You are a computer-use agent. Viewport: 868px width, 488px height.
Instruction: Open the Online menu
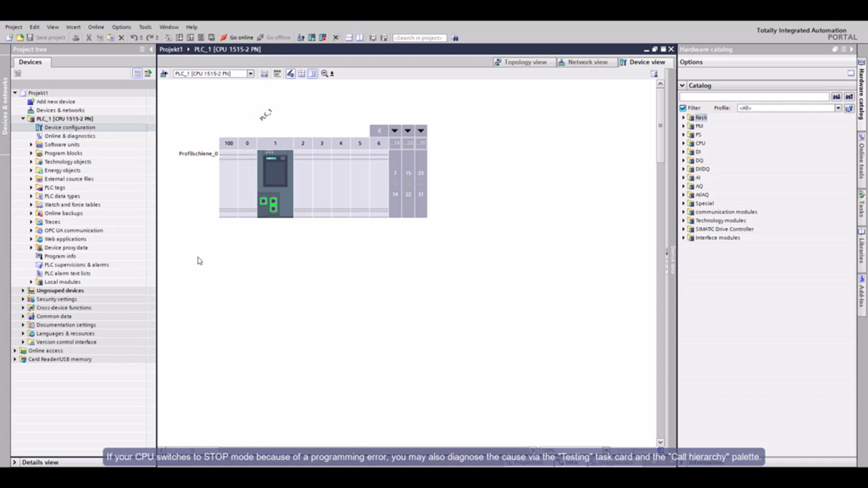pyautogui.click(x=96, y=27)
